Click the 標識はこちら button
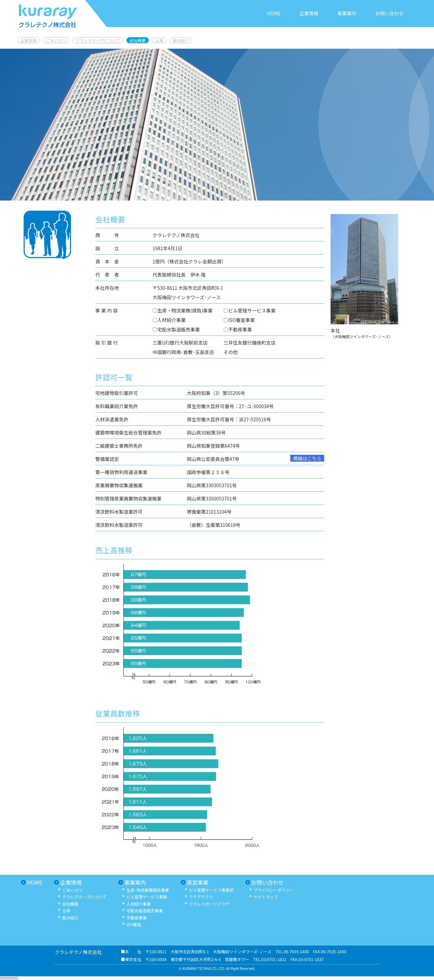The image size is (434, 980). coord(307,459)
